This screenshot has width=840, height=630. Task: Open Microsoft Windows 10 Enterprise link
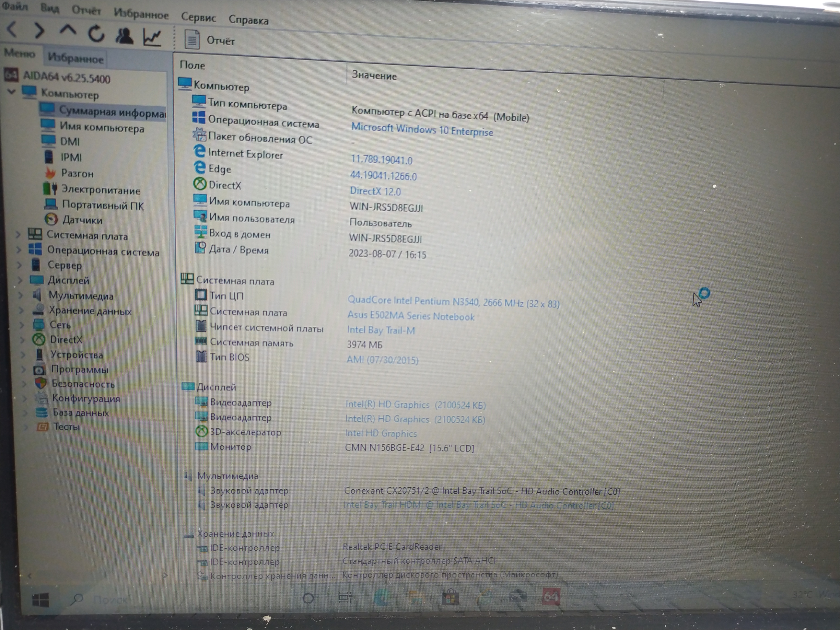click(422, 130)
